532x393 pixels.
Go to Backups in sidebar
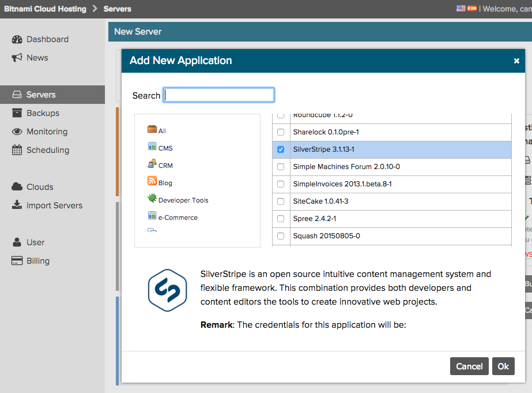[43, 113]
